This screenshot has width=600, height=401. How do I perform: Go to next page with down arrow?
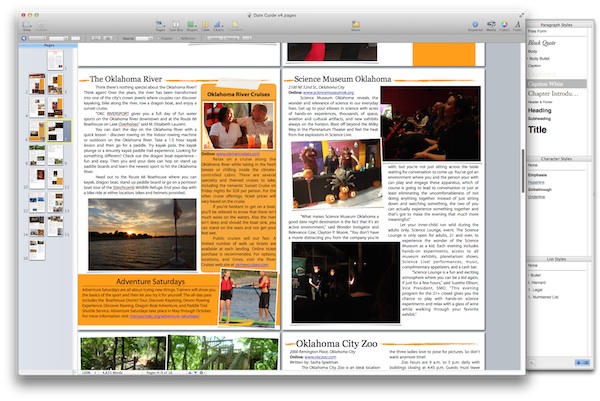pyautogui.click(x=196, y=372)
